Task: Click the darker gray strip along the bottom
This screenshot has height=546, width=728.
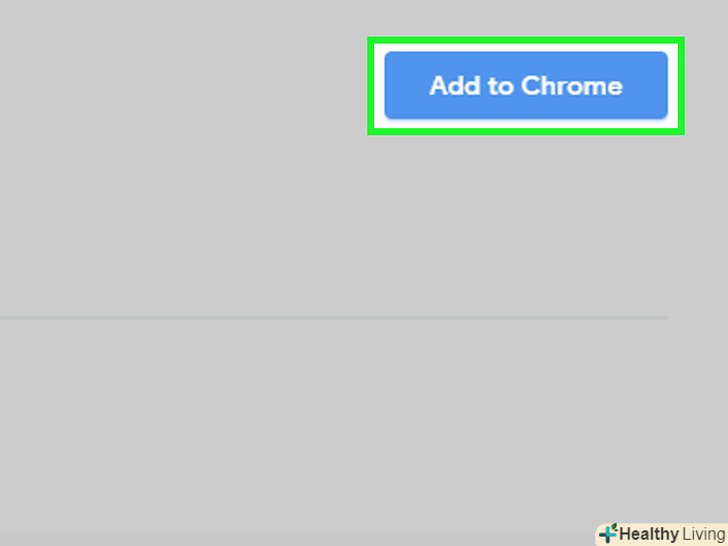Action: [x=297, y=539]
